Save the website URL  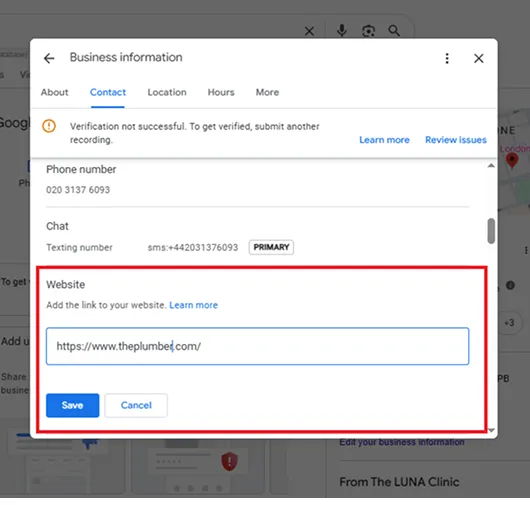point(73,405)
